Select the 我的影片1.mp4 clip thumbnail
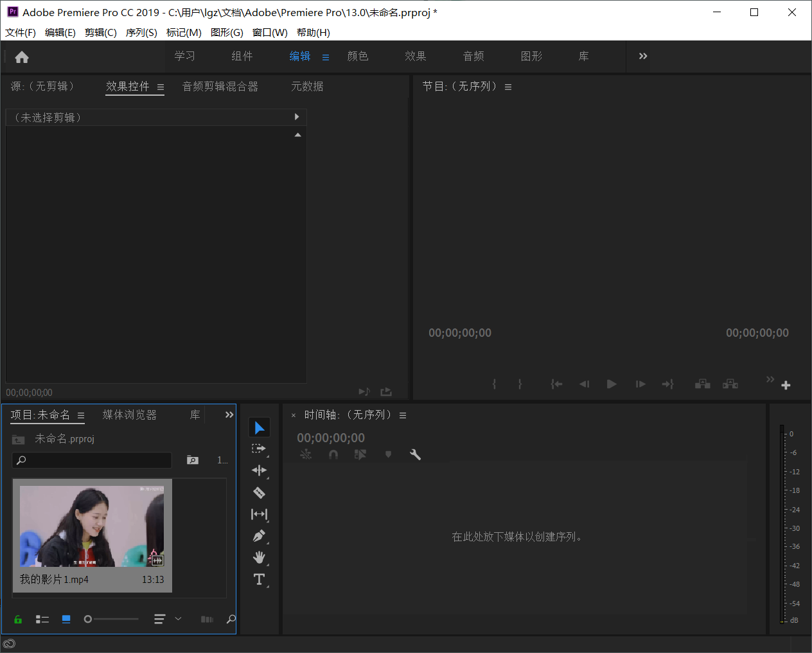812x653 pixels. (92, 526)
